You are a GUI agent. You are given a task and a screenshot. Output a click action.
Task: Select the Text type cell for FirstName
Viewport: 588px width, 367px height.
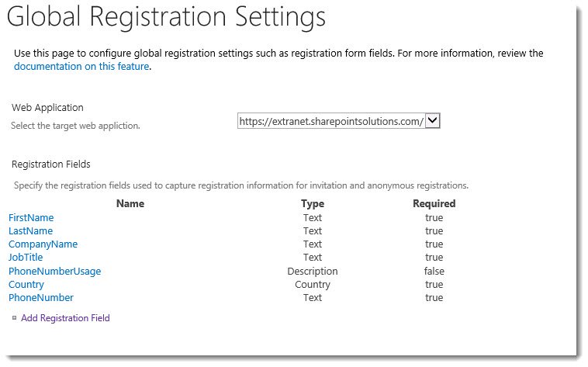(x=313, y=218)
